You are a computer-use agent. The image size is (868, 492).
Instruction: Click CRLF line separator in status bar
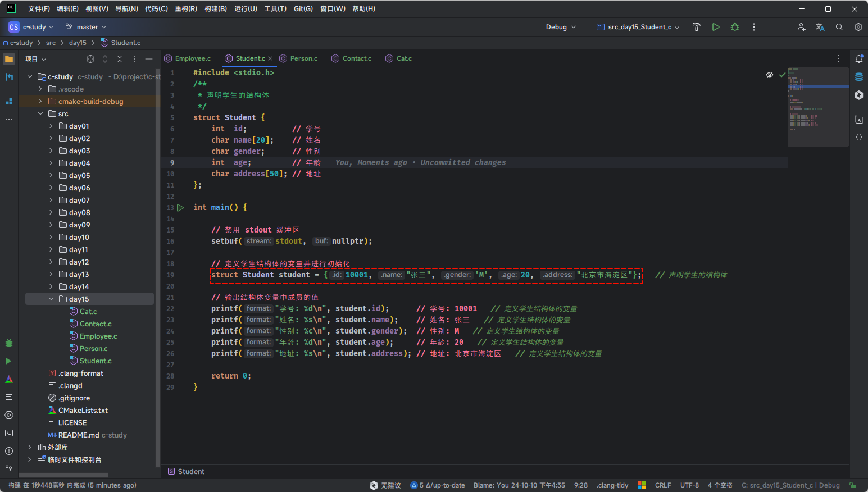point(662,485)
